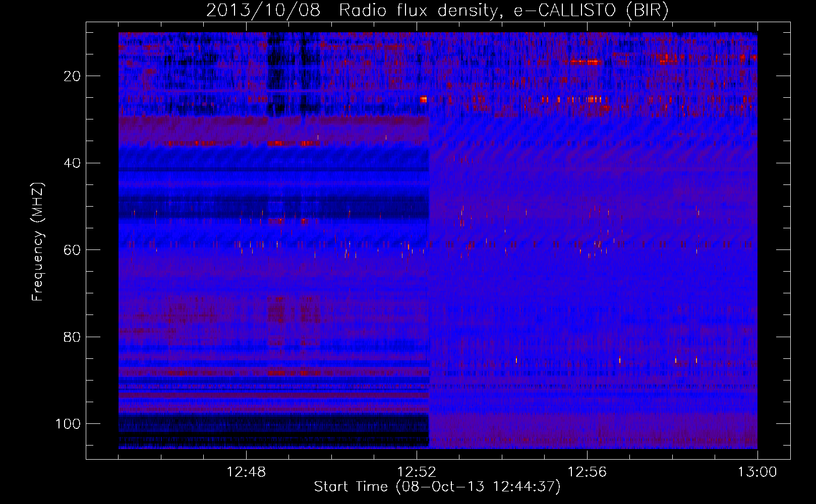Click the 'Frequency (MHZ)' axis label
This screenshot has width=816, height=504.
click(x=38, y=242)
